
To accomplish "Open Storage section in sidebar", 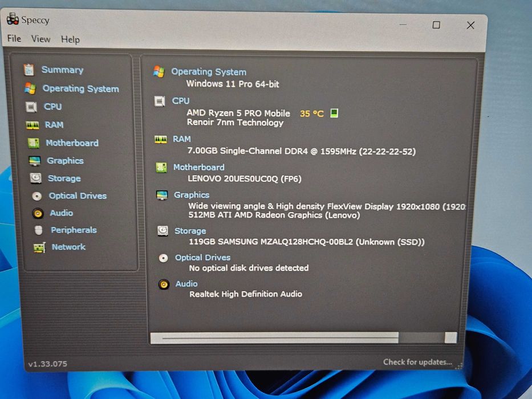I will pos(64,178).
